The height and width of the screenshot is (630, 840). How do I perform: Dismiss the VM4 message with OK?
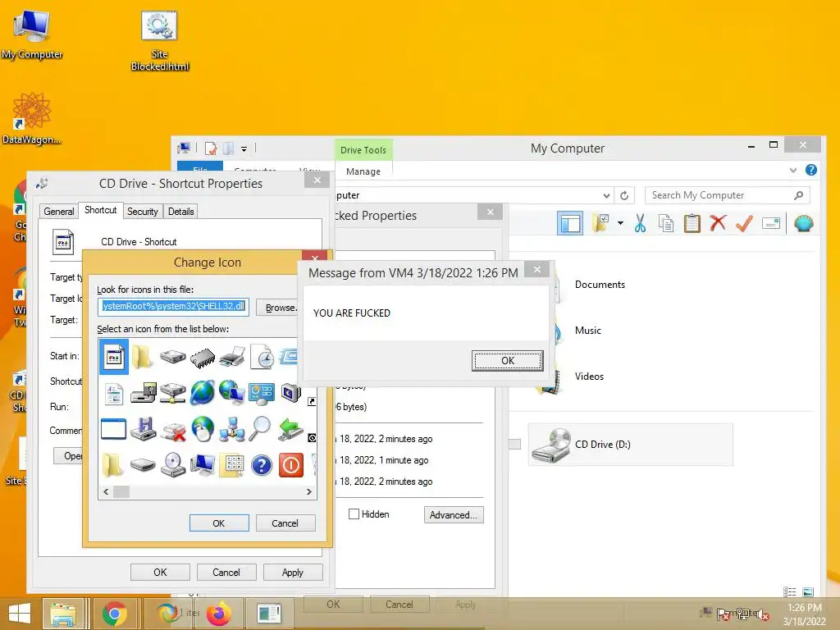(507, 361)
